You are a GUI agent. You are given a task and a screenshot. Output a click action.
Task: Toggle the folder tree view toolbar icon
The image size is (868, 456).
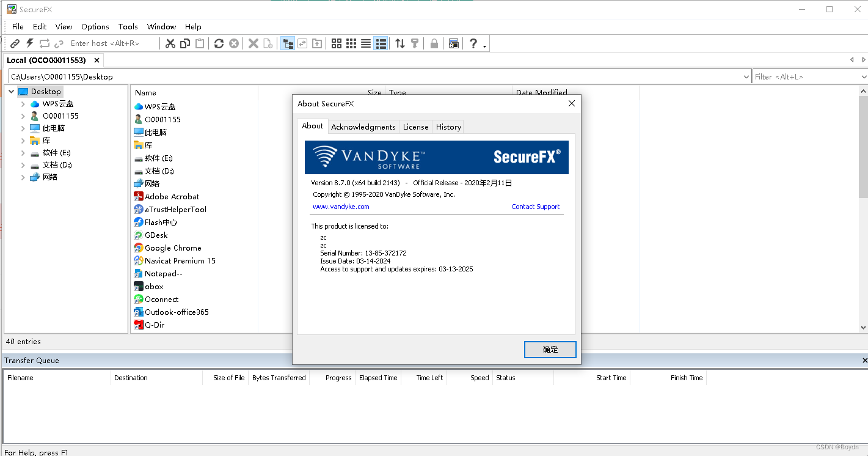(287, 43)
